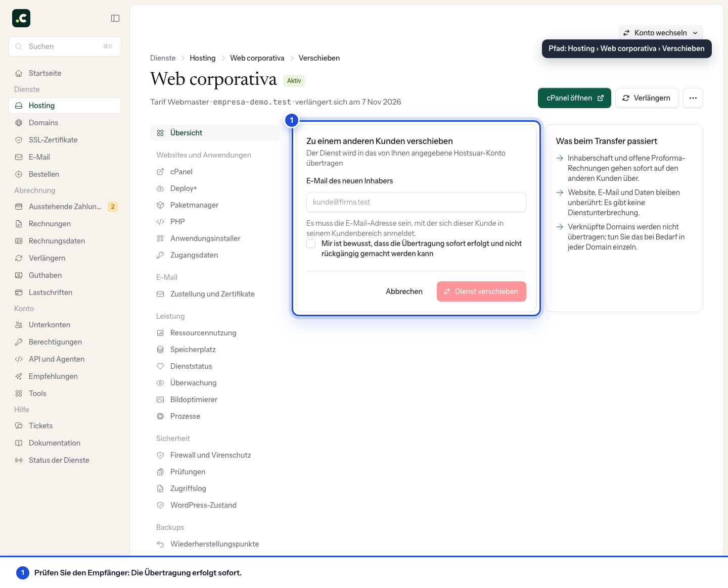Click the Tickets chat icon

point(19,426)
